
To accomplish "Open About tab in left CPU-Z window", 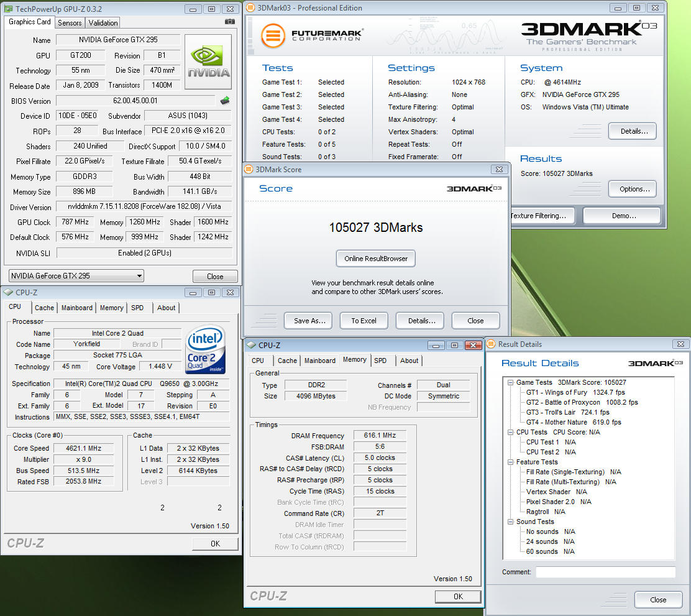I will [166, 308].
